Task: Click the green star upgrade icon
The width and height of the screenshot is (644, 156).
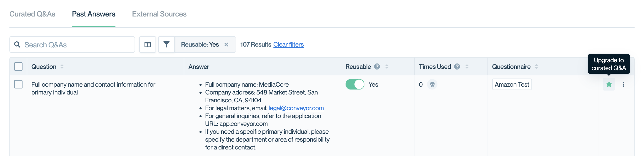Action: (609, 84)
